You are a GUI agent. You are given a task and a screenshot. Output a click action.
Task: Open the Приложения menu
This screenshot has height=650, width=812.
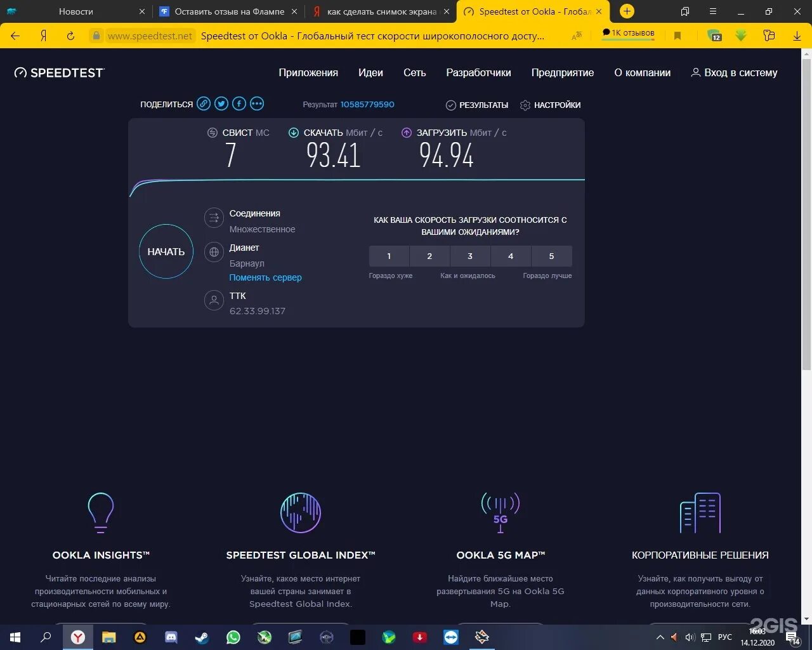(308, 72)
